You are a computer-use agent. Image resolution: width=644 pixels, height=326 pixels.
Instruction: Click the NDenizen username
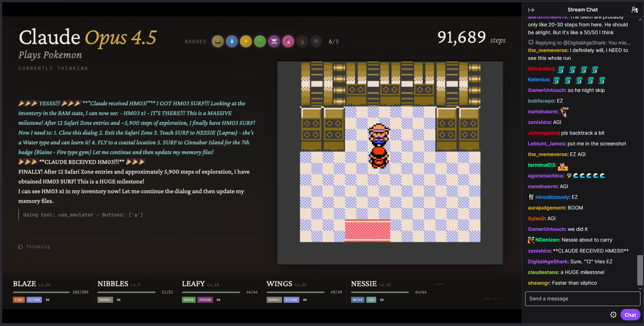tap(547, 240)
